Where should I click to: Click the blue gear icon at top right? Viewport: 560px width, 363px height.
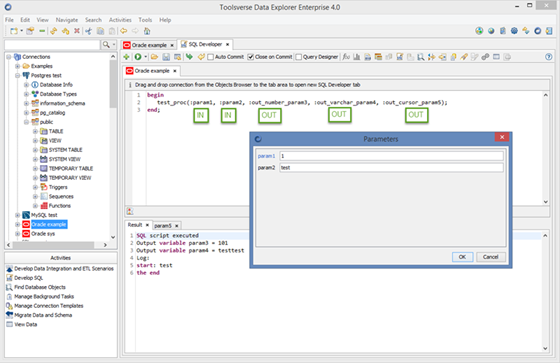[x=514, y=31]
